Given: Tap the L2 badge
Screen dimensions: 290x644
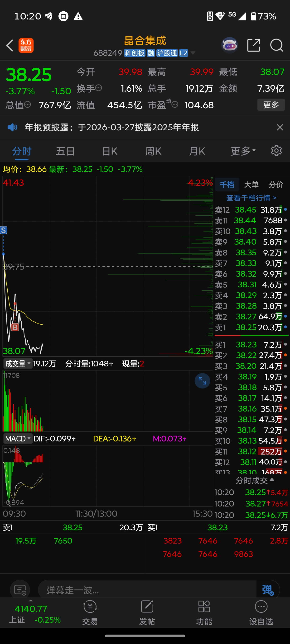Looking at the screenshot, I should [x=184, y=53].
